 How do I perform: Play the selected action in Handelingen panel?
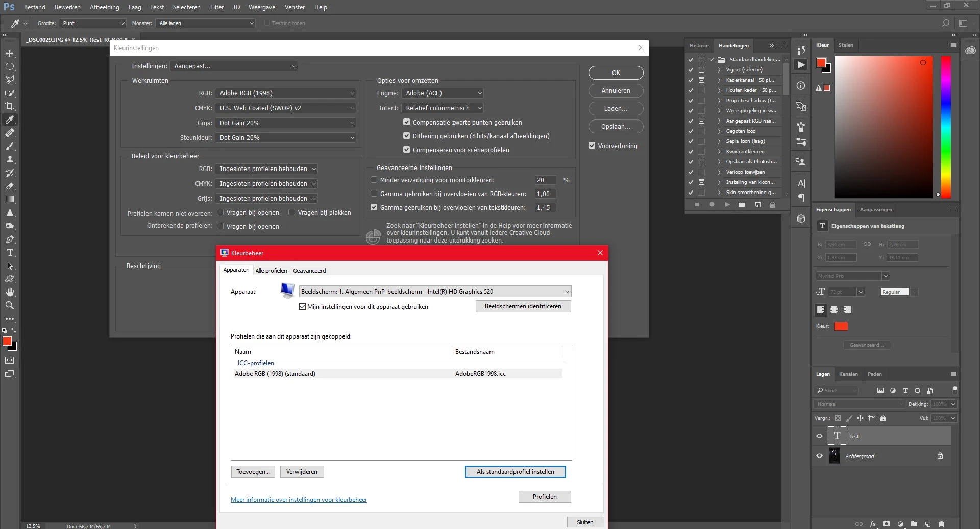click(727, 205)
